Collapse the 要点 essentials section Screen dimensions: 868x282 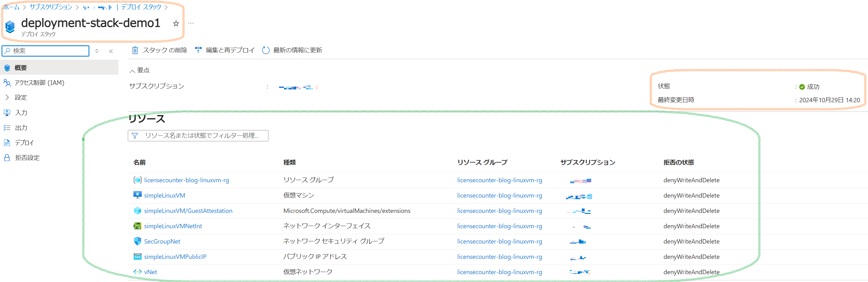pos(132,71)
